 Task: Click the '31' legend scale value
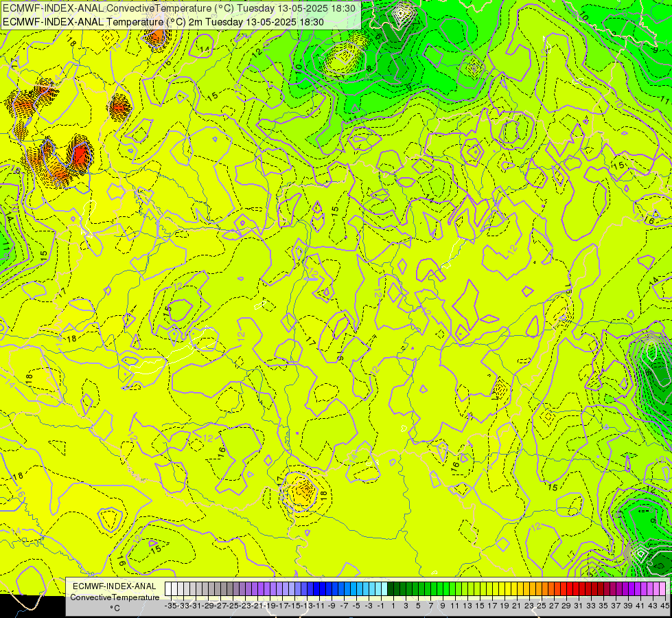pyautogui.click(x=578, y=606)
